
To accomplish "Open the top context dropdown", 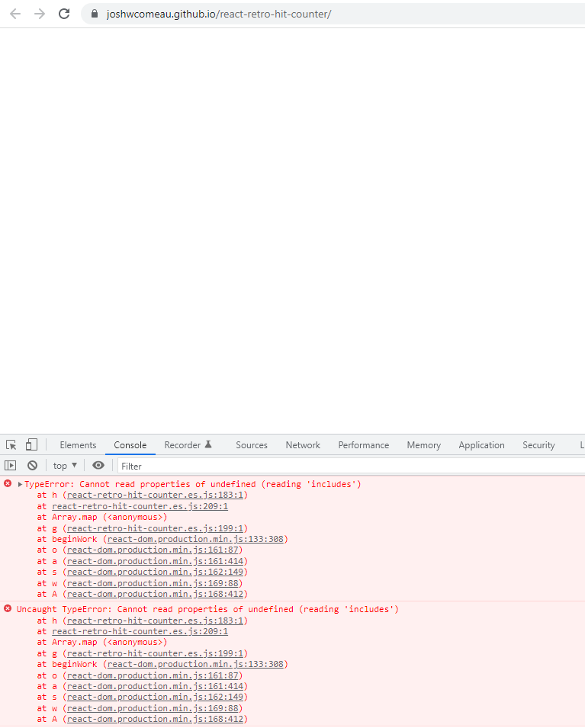I will (65, 465).
